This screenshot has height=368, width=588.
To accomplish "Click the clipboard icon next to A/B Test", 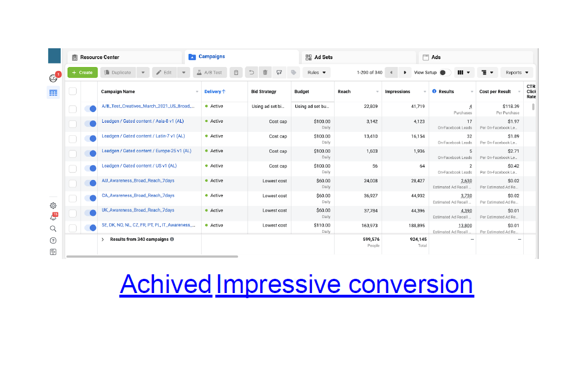I will pyautogui.click(x=236, y=73).
